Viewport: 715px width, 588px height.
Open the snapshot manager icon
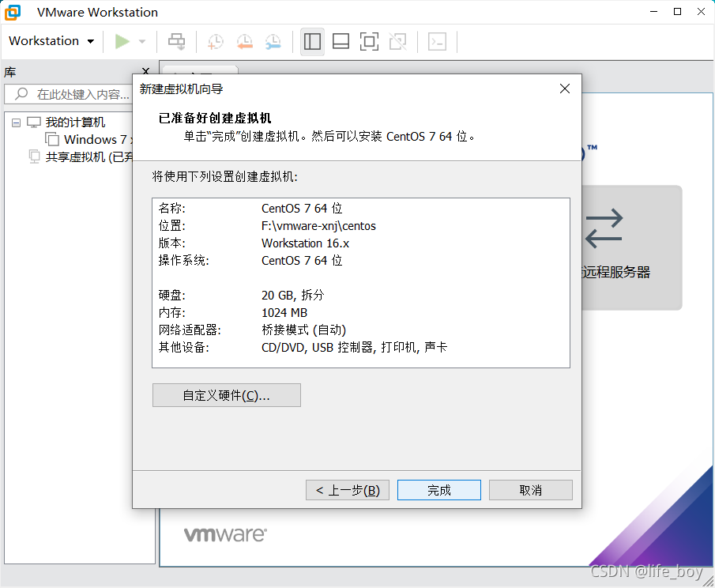(x=273, y=42)
